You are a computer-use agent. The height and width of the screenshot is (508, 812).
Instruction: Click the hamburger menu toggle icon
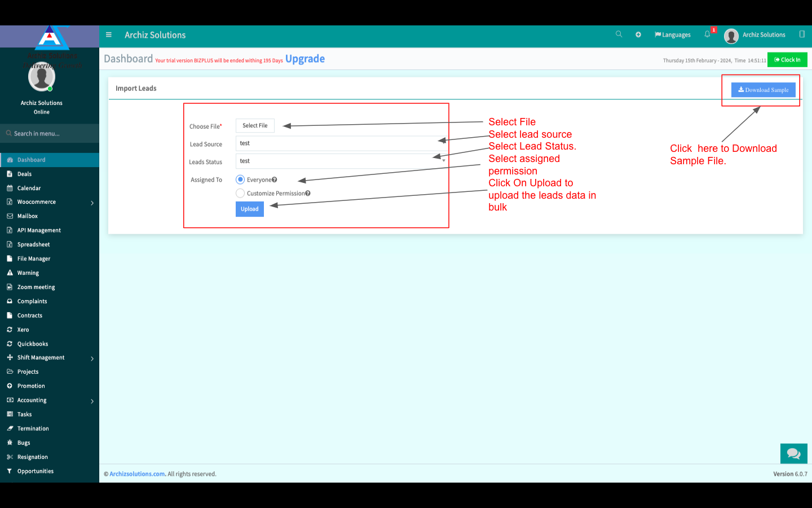tap(109, 35)
